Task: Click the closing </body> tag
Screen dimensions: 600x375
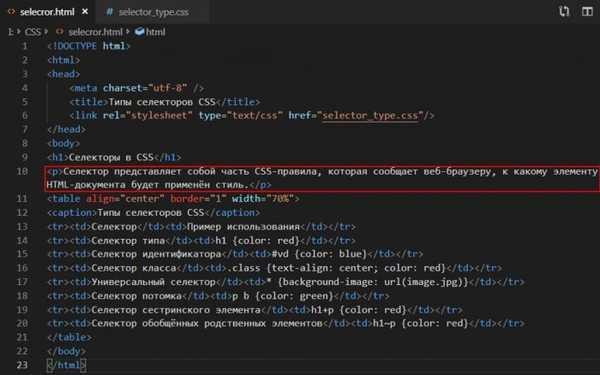Action: (x=66, y=351)
